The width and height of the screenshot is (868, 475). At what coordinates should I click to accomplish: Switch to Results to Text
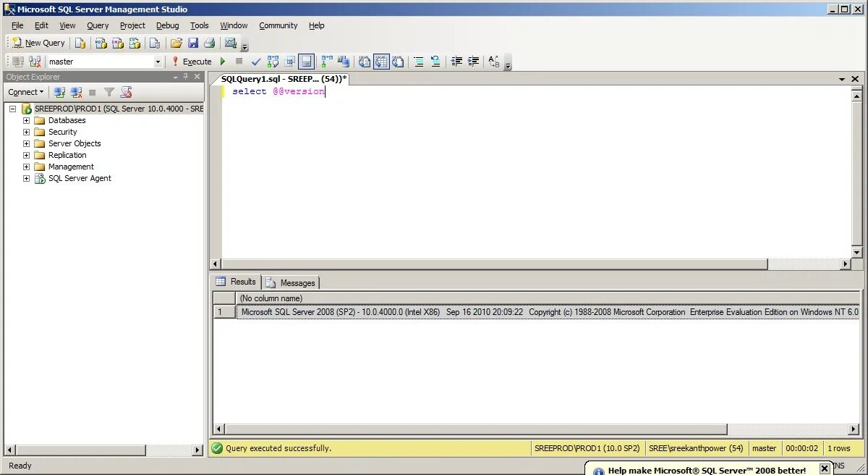(365, 62)
